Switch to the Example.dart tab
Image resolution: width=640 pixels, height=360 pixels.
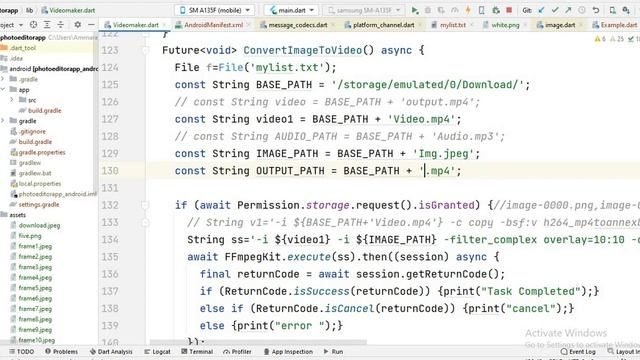615,25
